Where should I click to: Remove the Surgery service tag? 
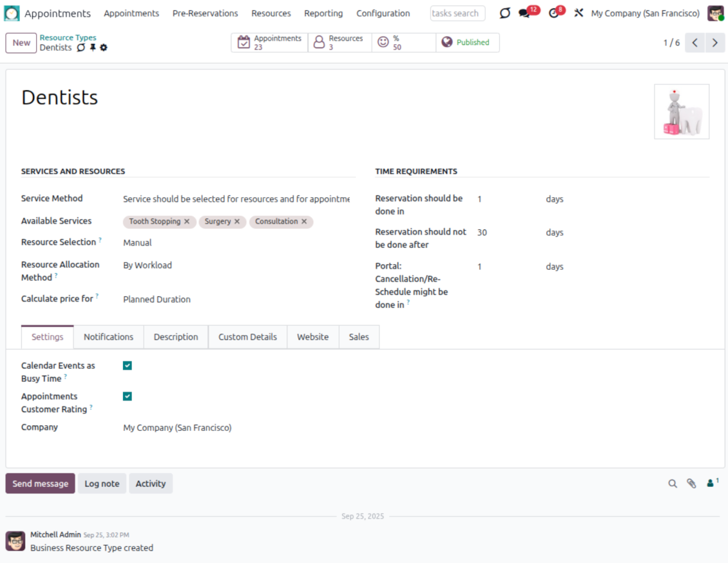(x=237, y=222)
